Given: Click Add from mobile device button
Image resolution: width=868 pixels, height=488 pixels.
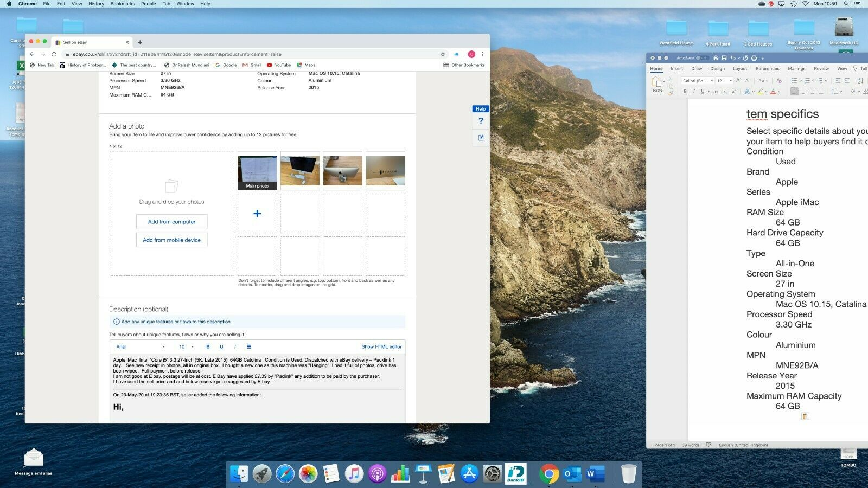Looking at the screenshot, I should point(171,240).
